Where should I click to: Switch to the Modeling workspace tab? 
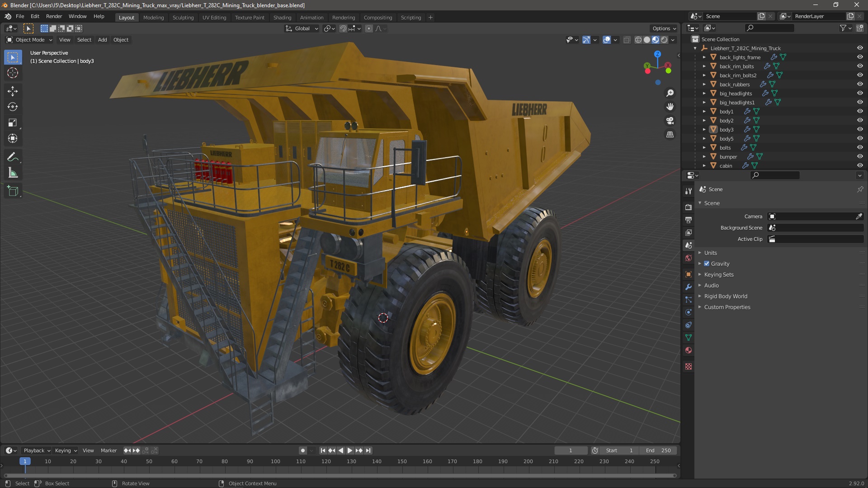(x=153, y=18)
